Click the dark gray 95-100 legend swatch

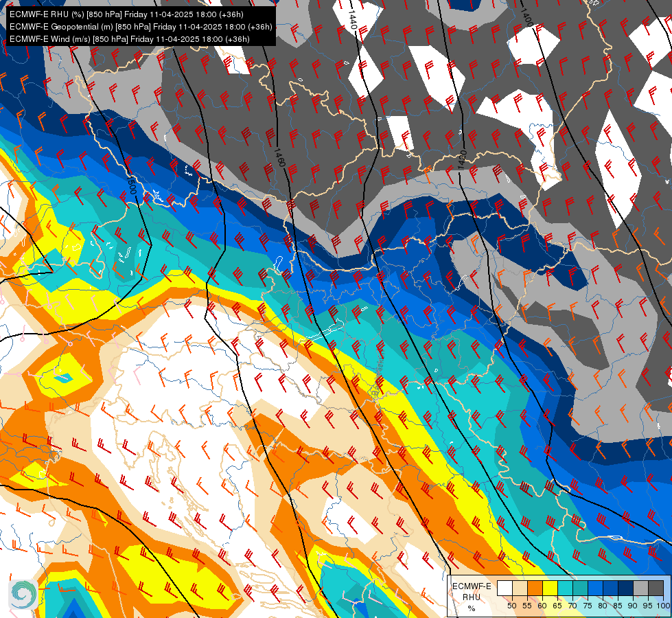click(656, 588)
